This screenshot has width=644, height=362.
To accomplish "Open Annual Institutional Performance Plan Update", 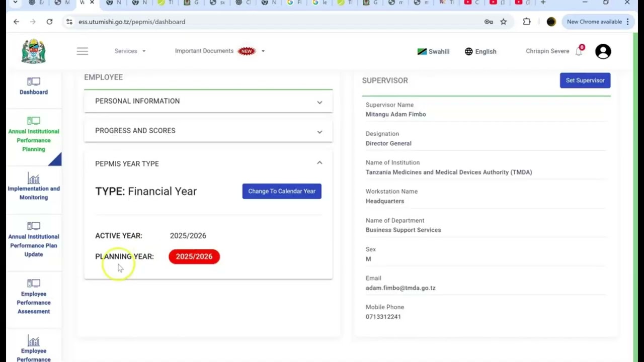I will tap(34, 240).
